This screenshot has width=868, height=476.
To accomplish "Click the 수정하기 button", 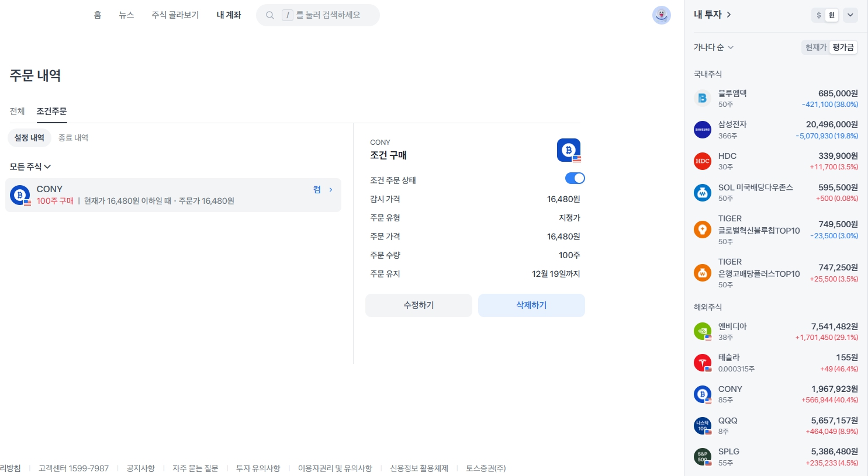I will [x=419, y=305].
